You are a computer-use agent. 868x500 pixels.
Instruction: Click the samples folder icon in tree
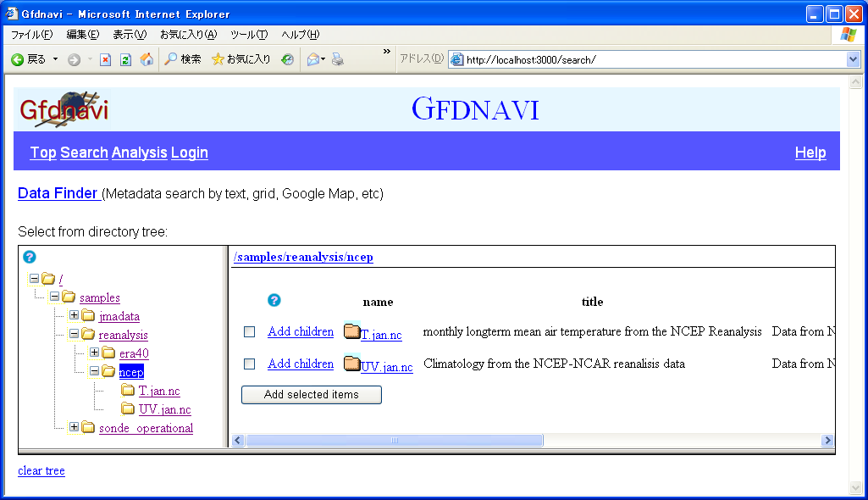point(69,297)
